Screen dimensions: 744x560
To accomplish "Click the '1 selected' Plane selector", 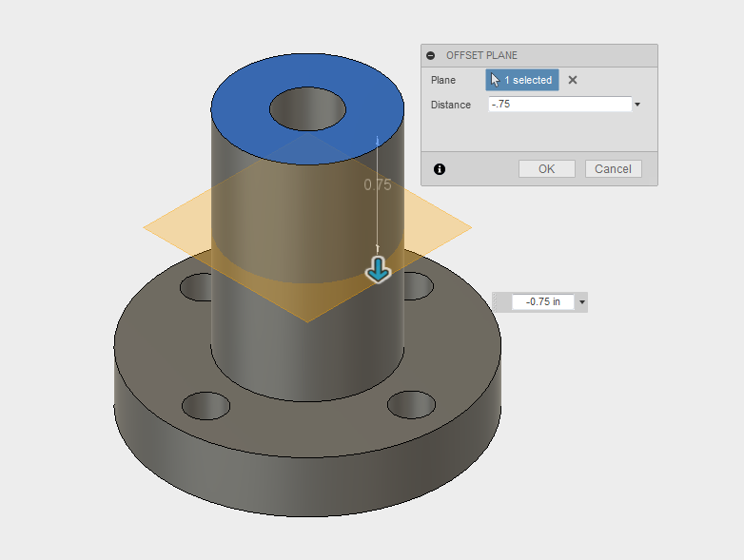I will click(522, 80).
